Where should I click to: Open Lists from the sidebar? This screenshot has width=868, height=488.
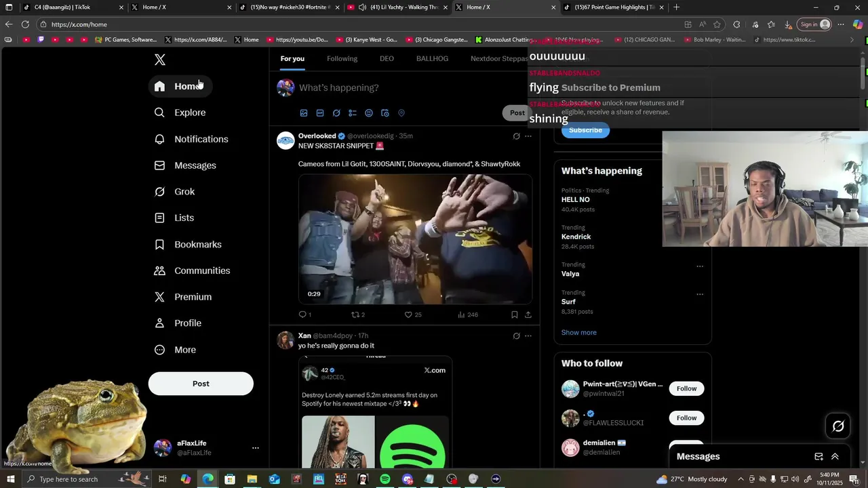(175, 218)
